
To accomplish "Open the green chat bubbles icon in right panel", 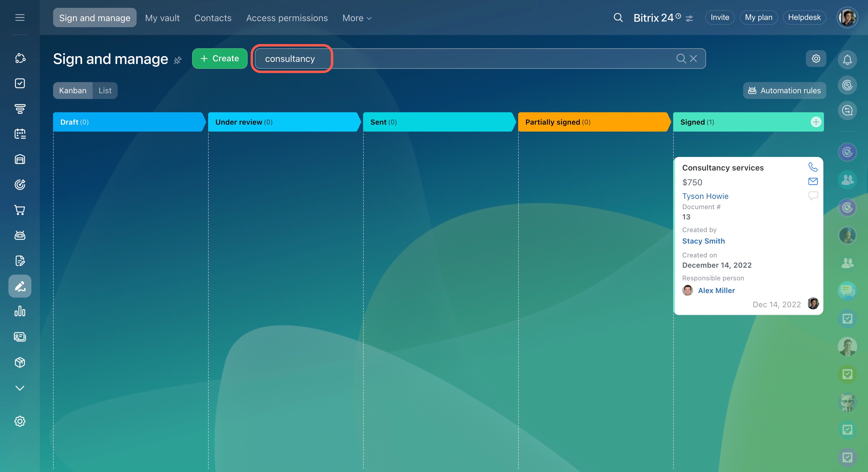I will click(847, 291).
